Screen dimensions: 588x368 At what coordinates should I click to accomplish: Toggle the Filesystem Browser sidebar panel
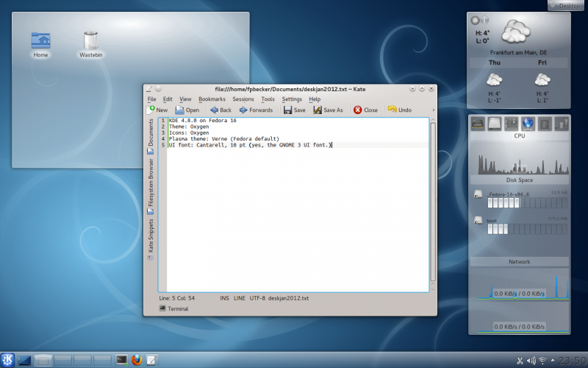point(151,186)
